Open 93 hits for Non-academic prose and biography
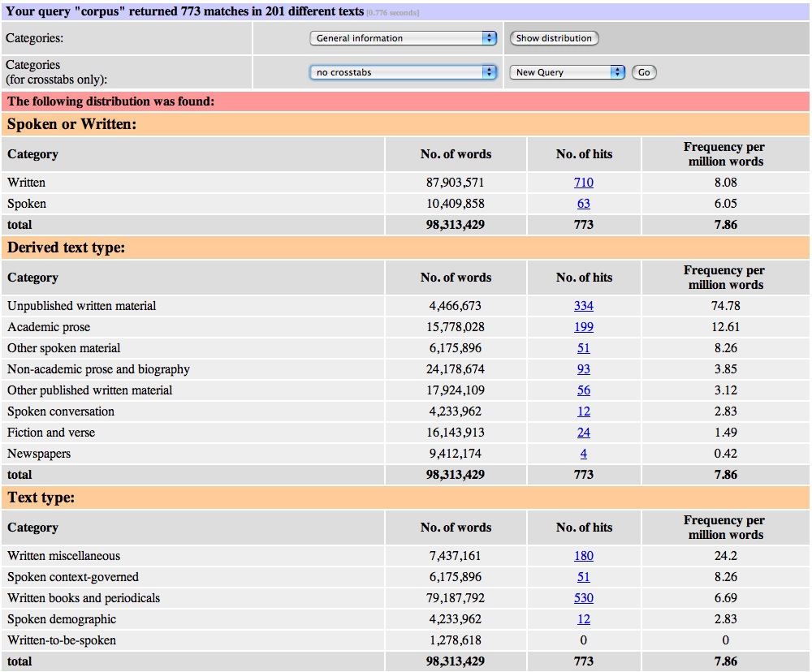 click(584, 369)
